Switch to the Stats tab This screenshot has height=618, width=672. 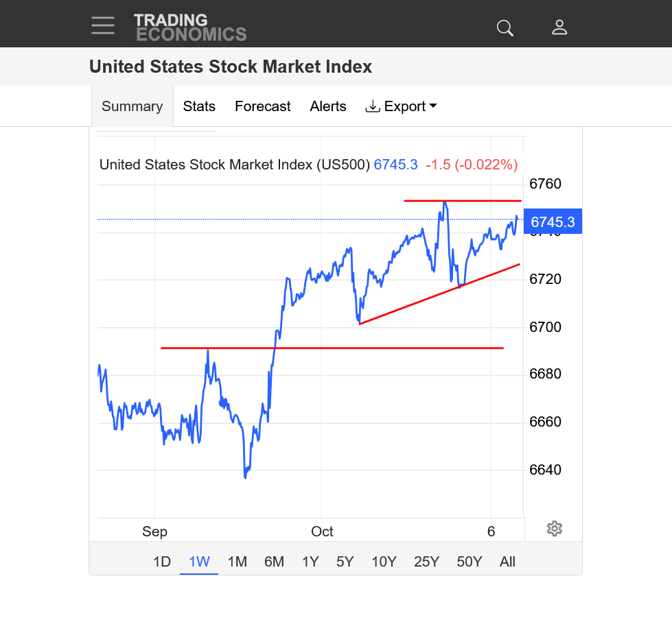[199, 106]
